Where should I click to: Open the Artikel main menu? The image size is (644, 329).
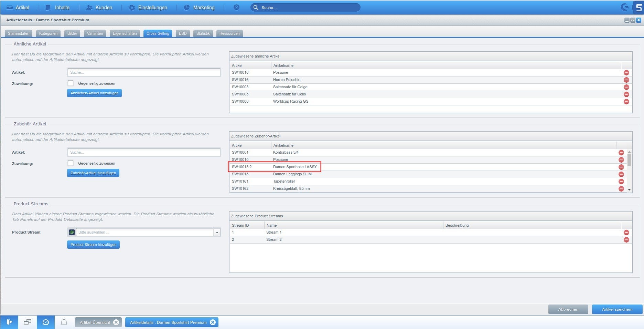click(18, 7)
